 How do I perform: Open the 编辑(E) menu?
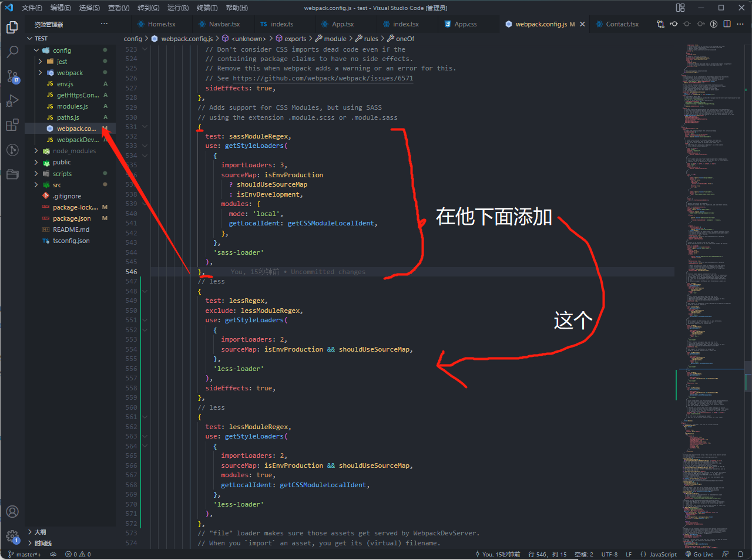coord(61,8)
